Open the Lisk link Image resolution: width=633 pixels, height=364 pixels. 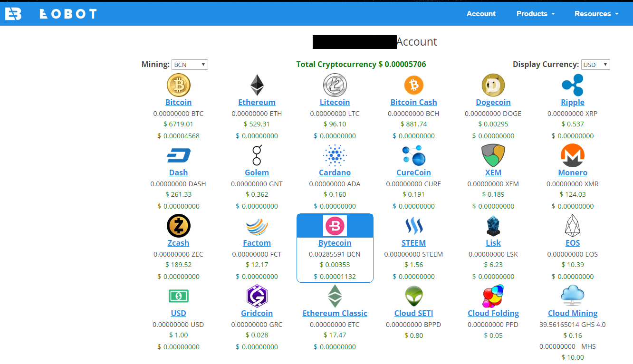[x=493, y=243]
